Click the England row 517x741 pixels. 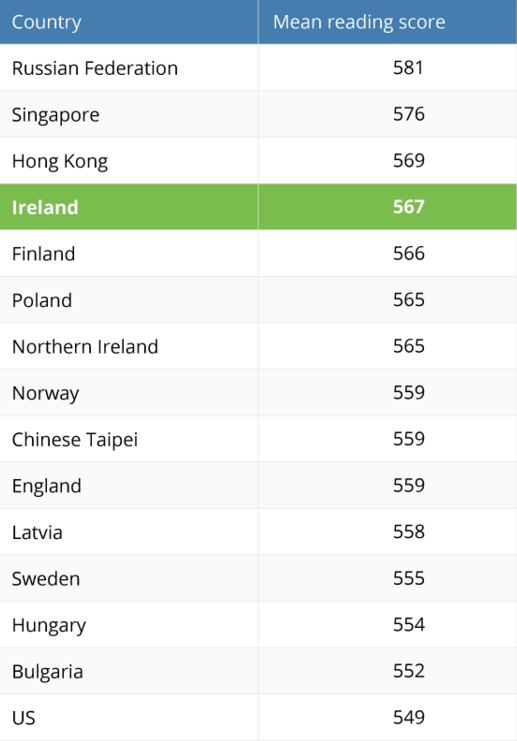point(258,485)
